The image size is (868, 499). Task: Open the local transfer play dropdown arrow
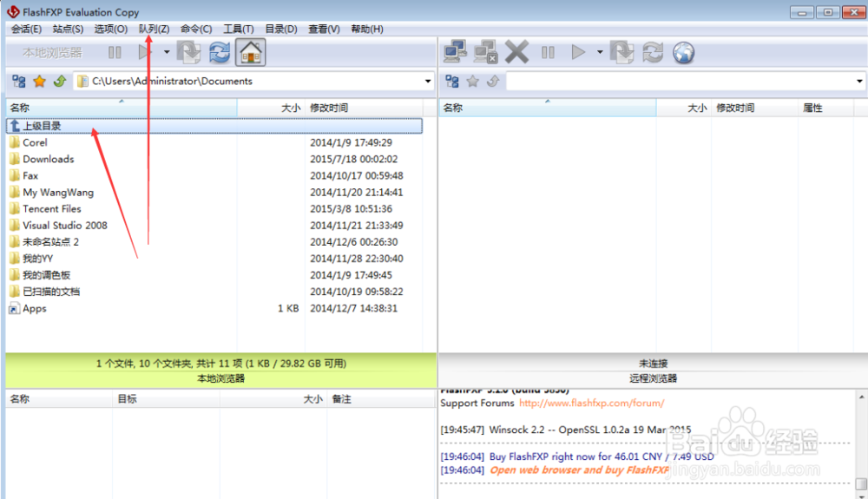pyautogui.click(x=166, y=53)
